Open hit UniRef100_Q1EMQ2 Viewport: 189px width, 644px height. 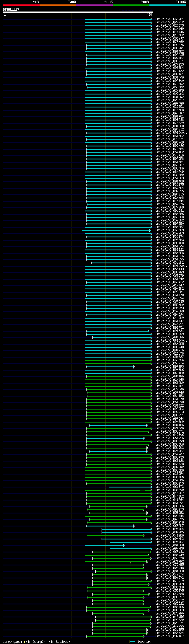pyautogui.click(x=170, y=35)
